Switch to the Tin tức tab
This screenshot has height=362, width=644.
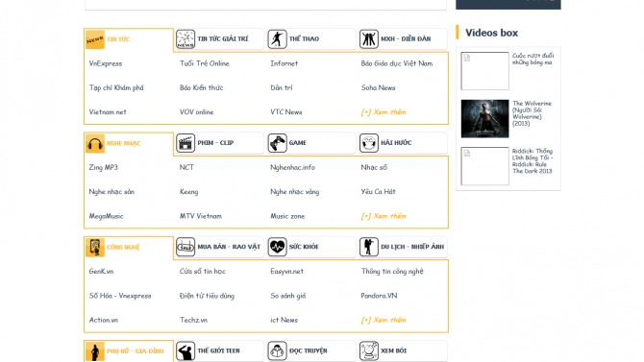pos(129,39)
